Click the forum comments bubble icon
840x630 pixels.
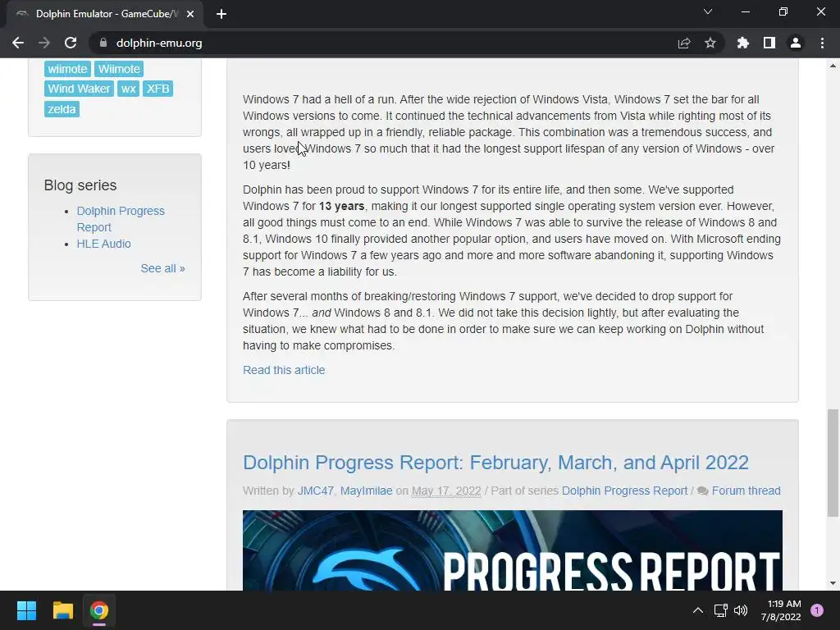[703, 491]
